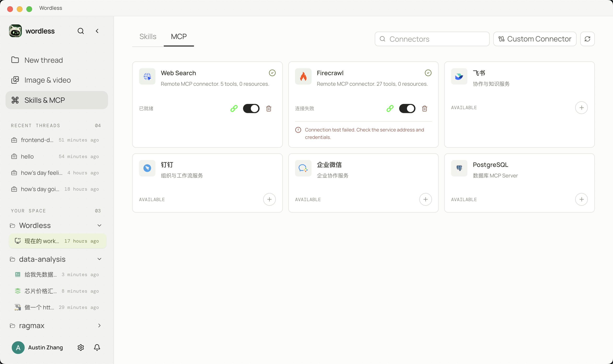
Task: Click Web Search green check status icon
Action: click(x=272, y=73)
